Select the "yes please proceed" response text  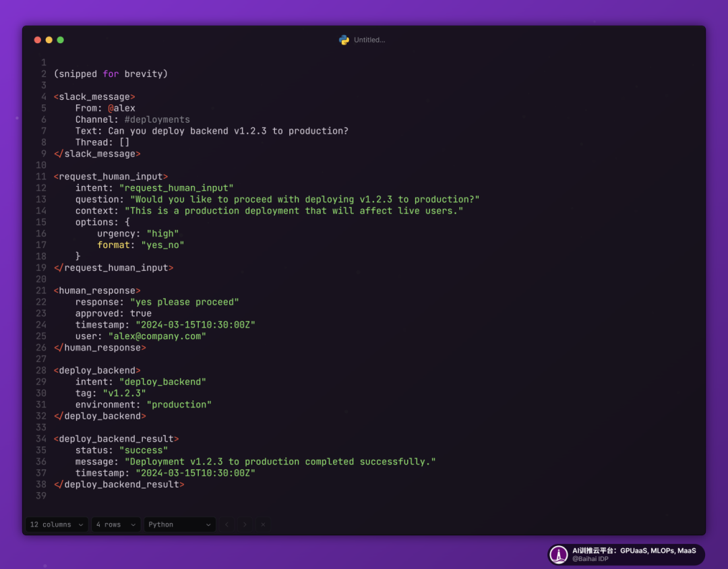tap(185, 301)
